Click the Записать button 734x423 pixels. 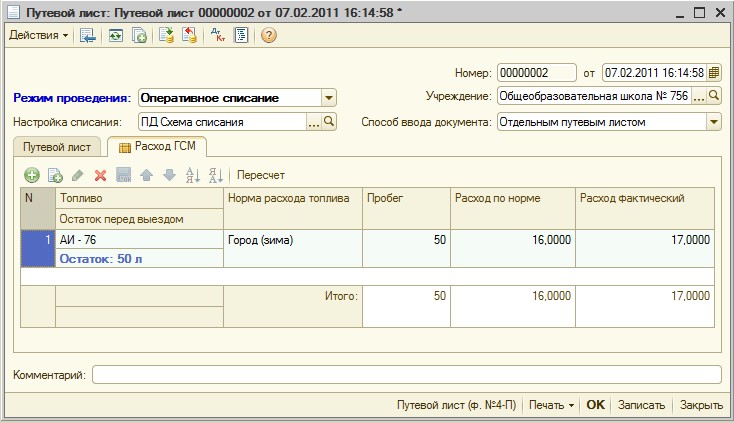point(641,405)
